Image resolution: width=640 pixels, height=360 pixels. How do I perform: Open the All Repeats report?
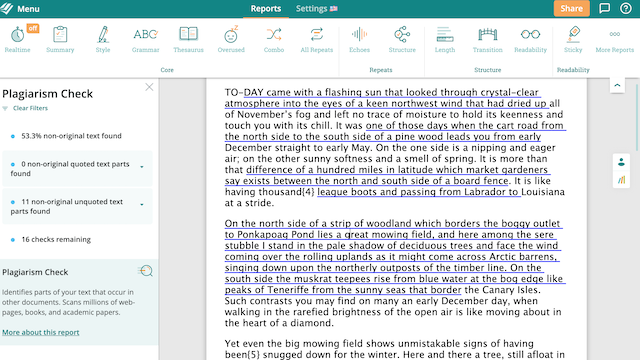coord(317,40)
